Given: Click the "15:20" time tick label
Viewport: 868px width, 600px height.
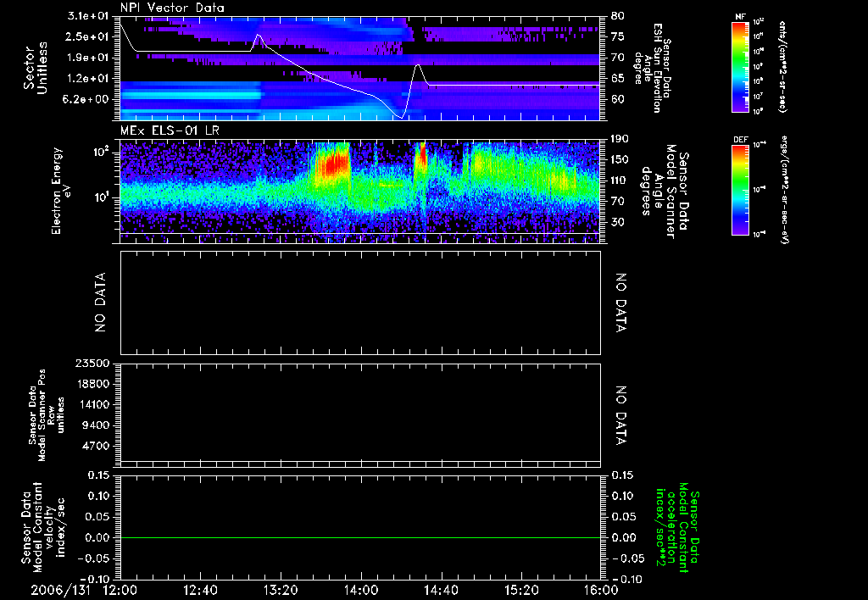Looking at the screenshot, I should pyautogui.click(x=521, y=590).
